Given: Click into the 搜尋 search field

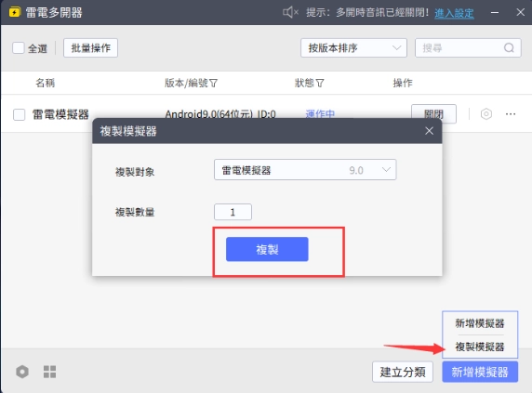Looking at the screenshot, I should [468, 47].
